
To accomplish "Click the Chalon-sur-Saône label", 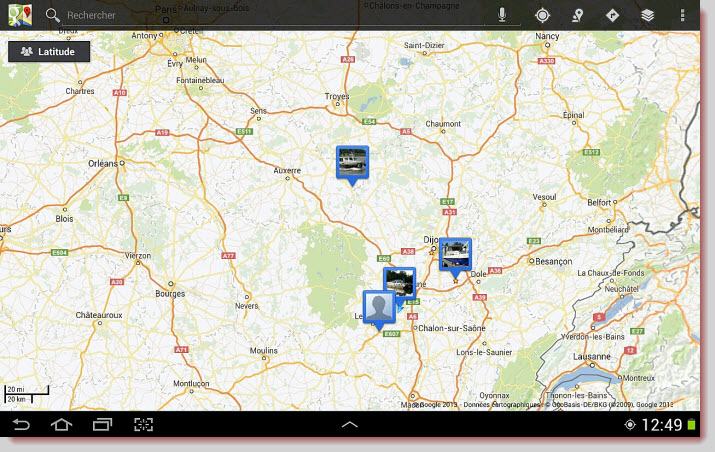I will (x=452, y=328).
